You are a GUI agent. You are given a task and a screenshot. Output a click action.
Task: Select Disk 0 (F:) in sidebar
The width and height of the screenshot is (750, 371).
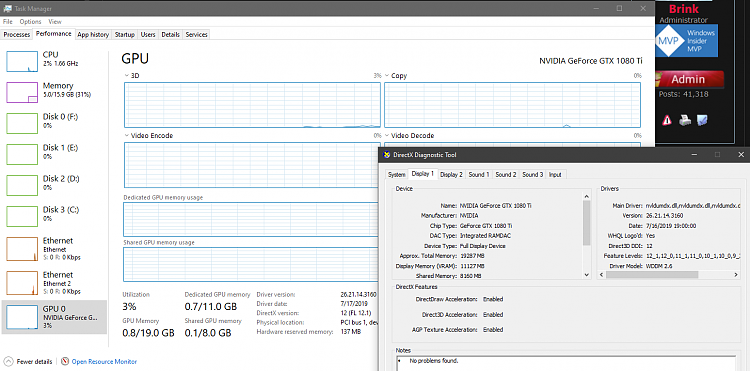(x=55, y=123)
